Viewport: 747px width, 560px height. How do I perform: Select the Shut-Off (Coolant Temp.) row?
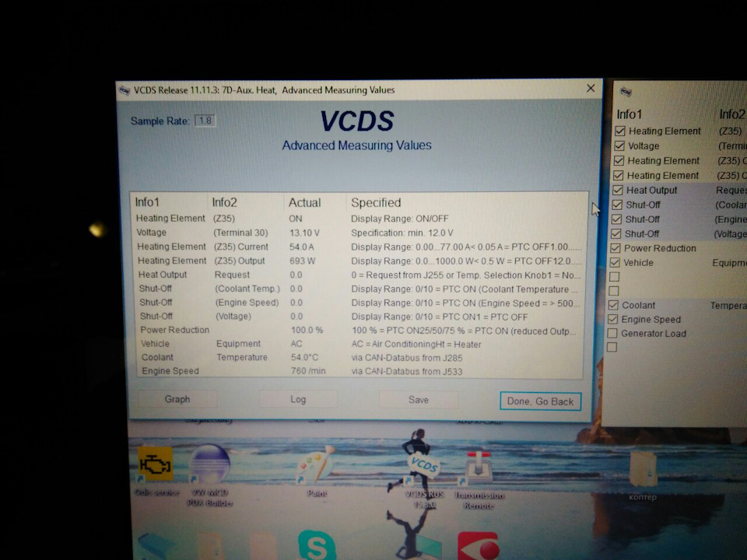pyautogui.click(x=359, y=289)
